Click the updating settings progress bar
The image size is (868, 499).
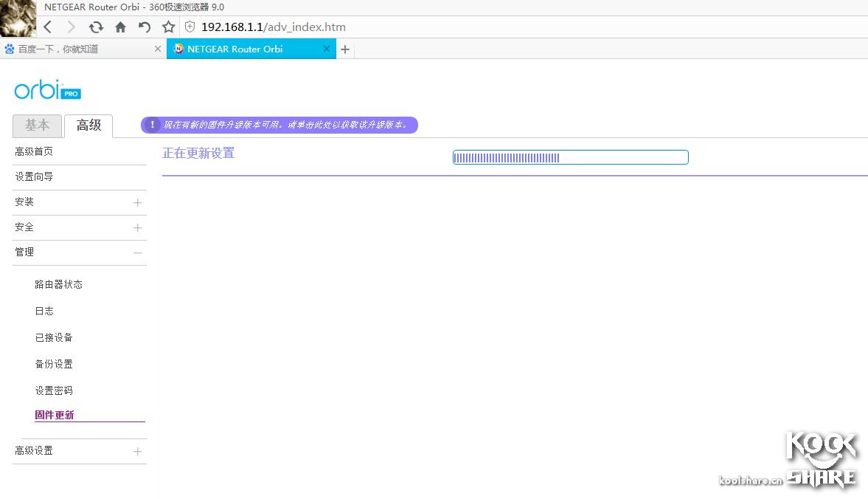click(x=571, y=157)
